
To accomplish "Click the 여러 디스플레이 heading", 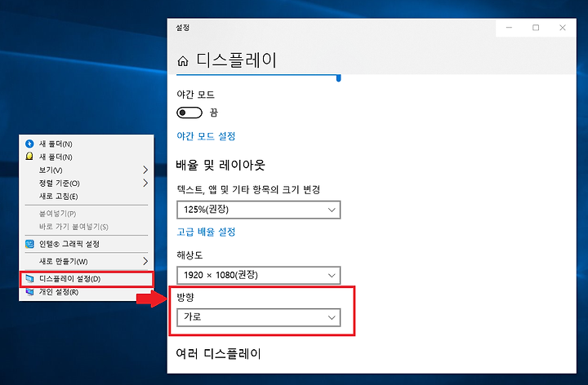I will (x=218, y=353).
